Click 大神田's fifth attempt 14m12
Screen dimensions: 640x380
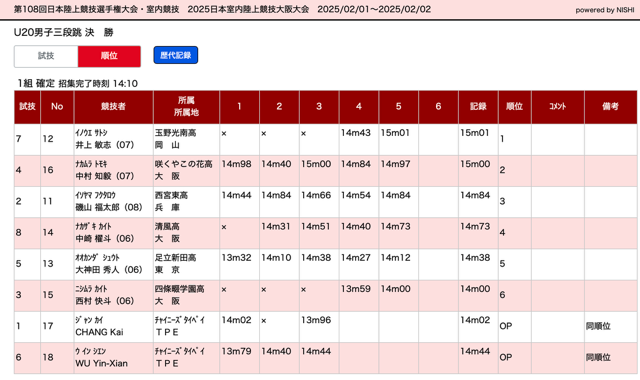pos(396,258)
